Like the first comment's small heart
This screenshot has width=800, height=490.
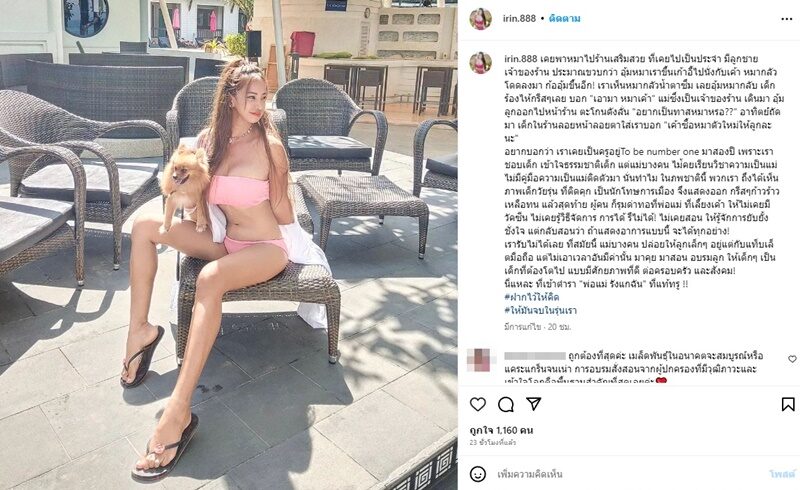pyautogui.click(x=792, y=359)
